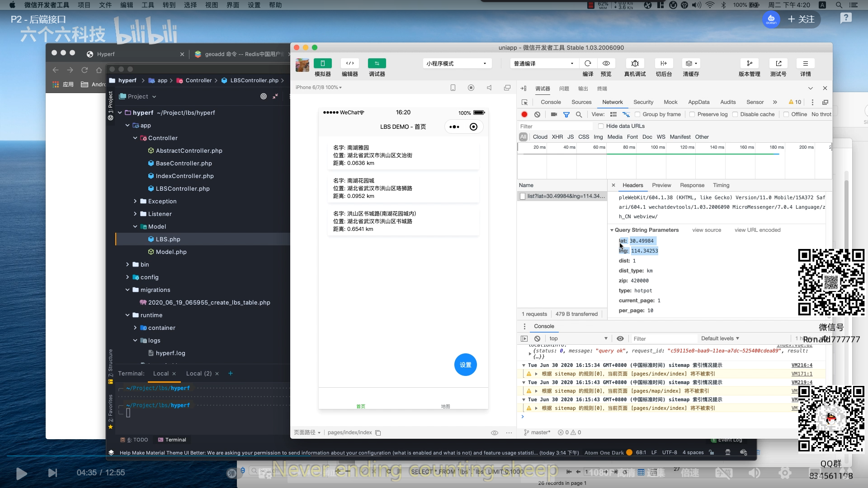Expand the Query String Parameters section
The height and width of the screenshot is (488, 868).
(613, 230)
